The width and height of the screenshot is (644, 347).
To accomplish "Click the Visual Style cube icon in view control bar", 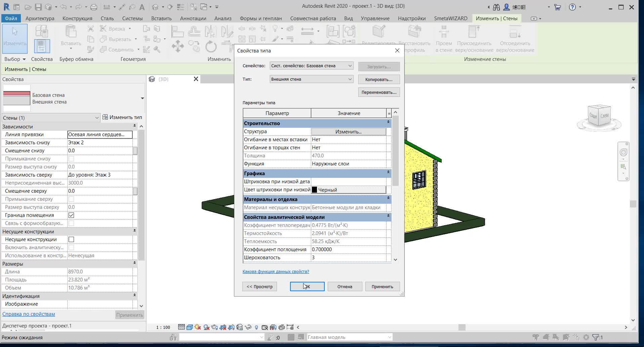I will 190,327.
